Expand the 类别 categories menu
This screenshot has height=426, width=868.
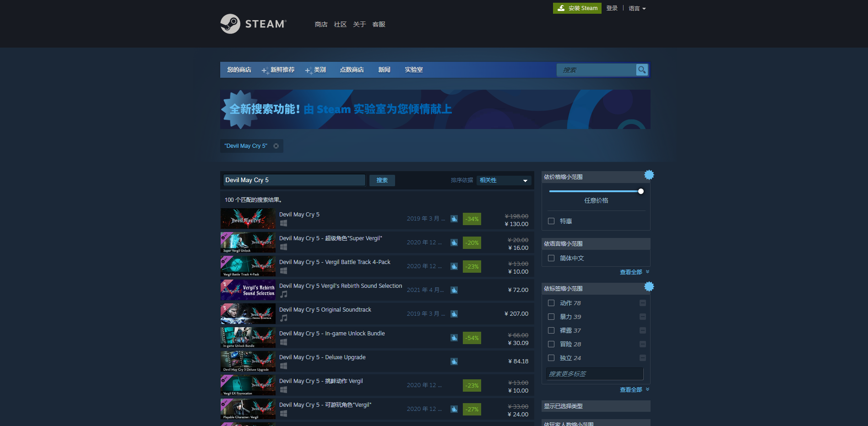coord(316,70)
